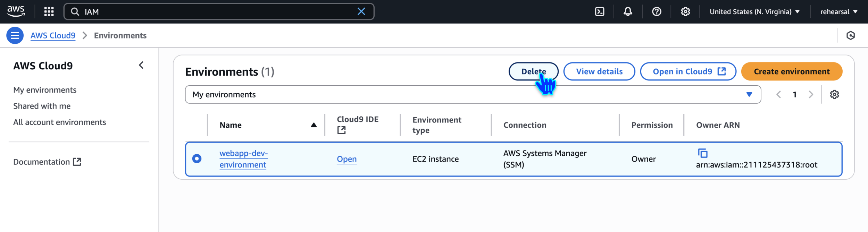Open the notifications bell
The width and height of the screenshot is (868, 232).
point(628,11)
